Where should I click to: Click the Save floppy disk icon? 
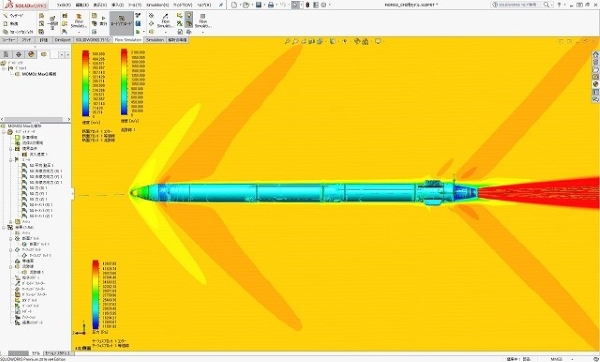pyautogui.click(x=259, y=5)
